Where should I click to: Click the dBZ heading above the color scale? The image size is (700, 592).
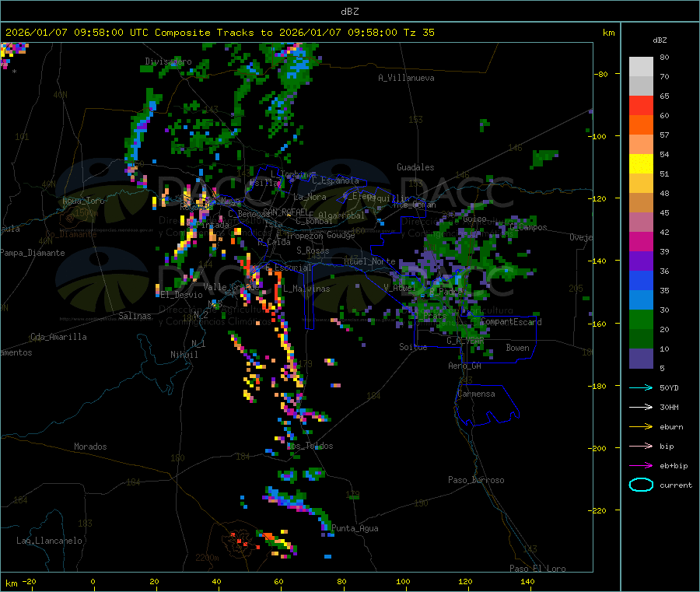[660, 40]
